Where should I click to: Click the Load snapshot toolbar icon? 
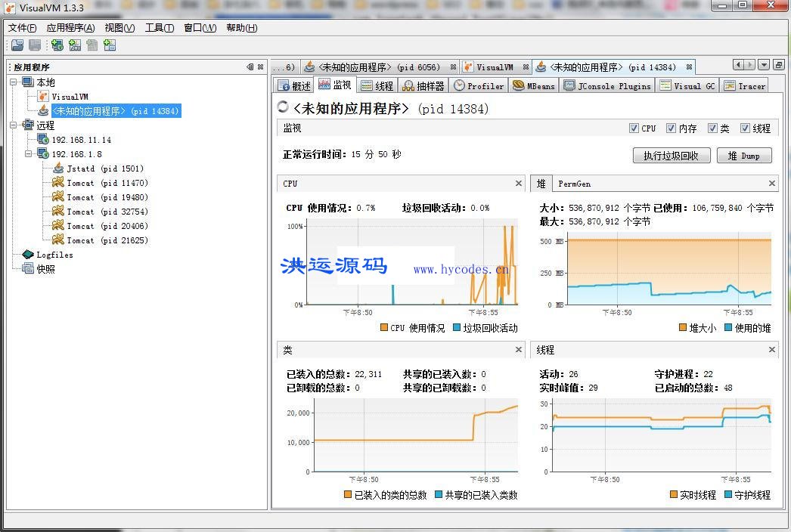pyautogui.click(x=17, y=45)
